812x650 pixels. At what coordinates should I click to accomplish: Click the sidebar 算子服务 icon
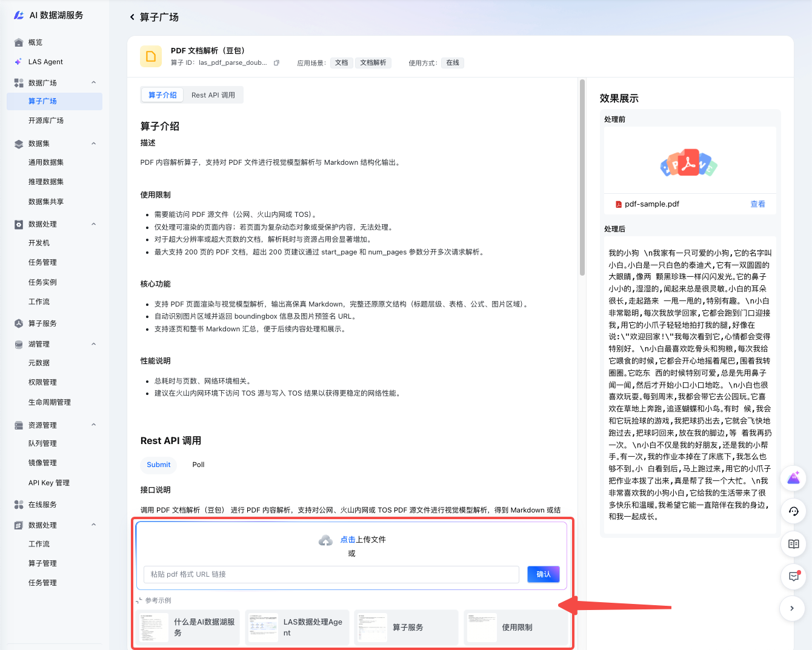(x=19, y=323)
